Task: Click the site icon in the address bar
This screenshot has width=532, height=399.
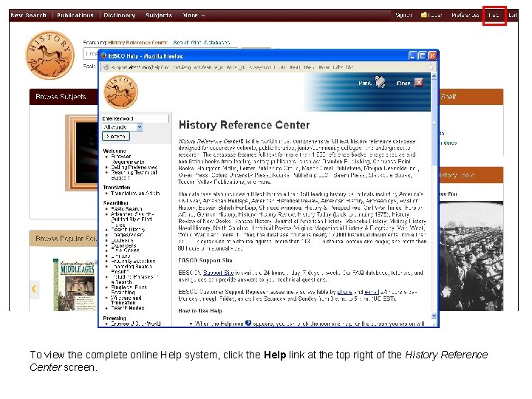Action: pyautogui.click(x=106, y=67)
